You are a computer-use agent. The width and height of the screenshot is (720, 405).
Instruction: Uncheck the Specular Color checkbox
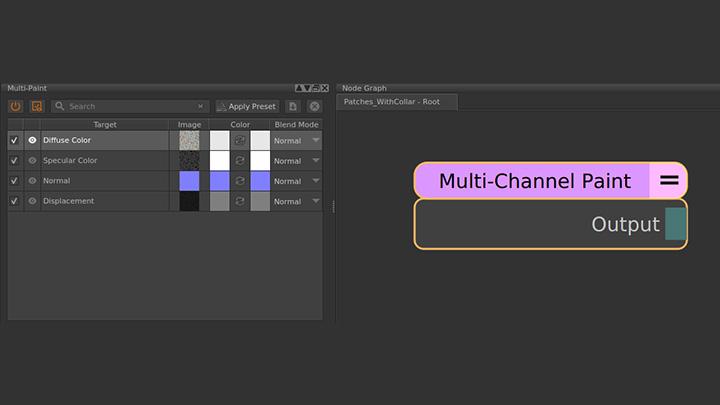15,161
